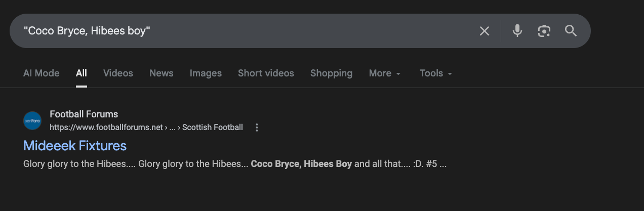
Task: Switch to AI Mode tab
Action: tap(41, 73)
